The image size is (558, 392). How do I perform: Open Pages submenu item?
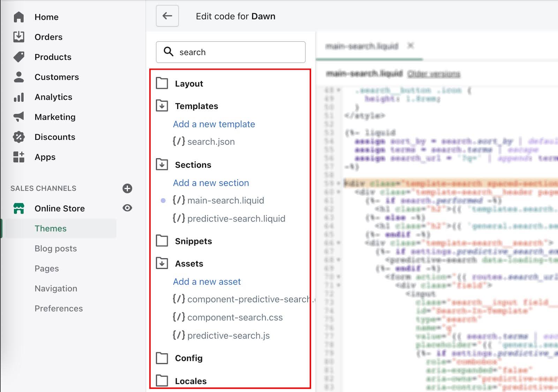pyautogui.click(x=47, y=268)
